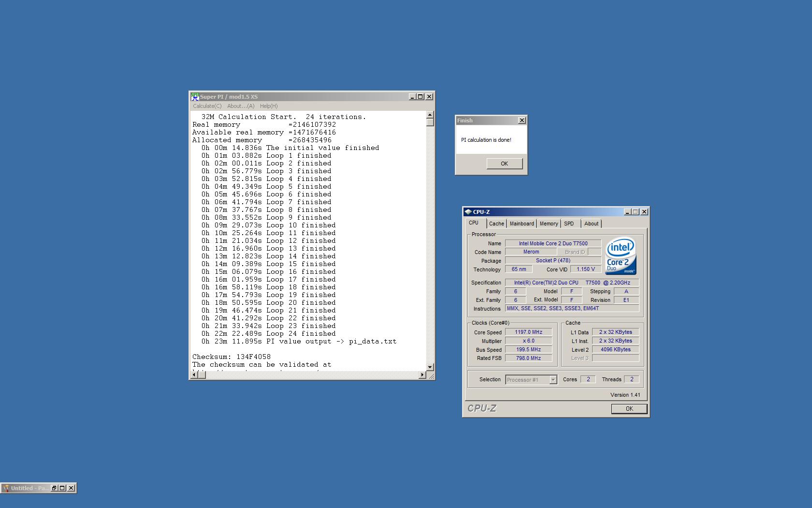The height and width of the screenshot is (508, 812).
Task: Click the 'Version 1.41' label in CPU-Z
Action: pyautogui.click(x=625, y=395)
